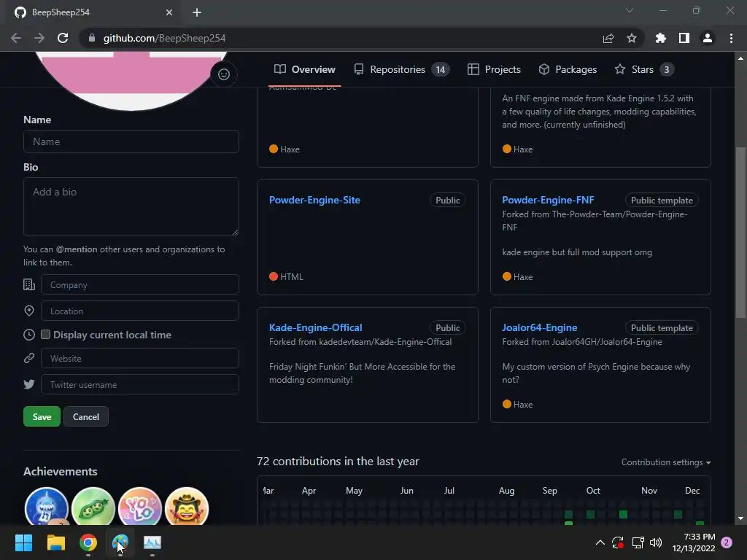
Task: Open the Contribution settings dropdown
Action: pyautogui.click(x=666, y=462)
